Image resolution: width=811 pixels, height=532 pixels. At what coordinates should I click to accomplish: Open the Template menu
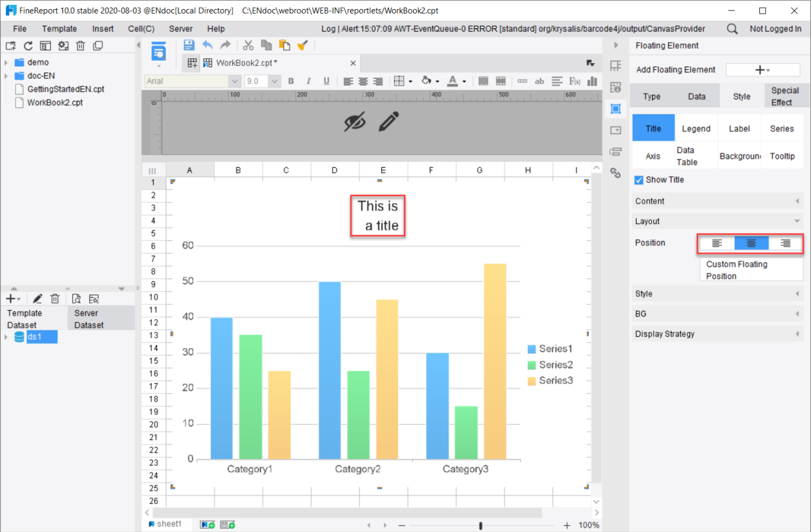[59, 29]
